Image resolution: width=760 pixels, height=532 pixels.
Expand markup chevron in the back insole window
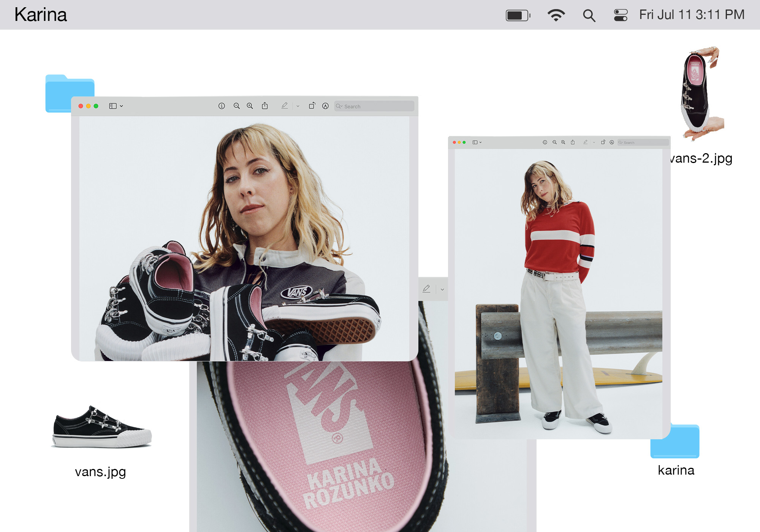[442, 290]
